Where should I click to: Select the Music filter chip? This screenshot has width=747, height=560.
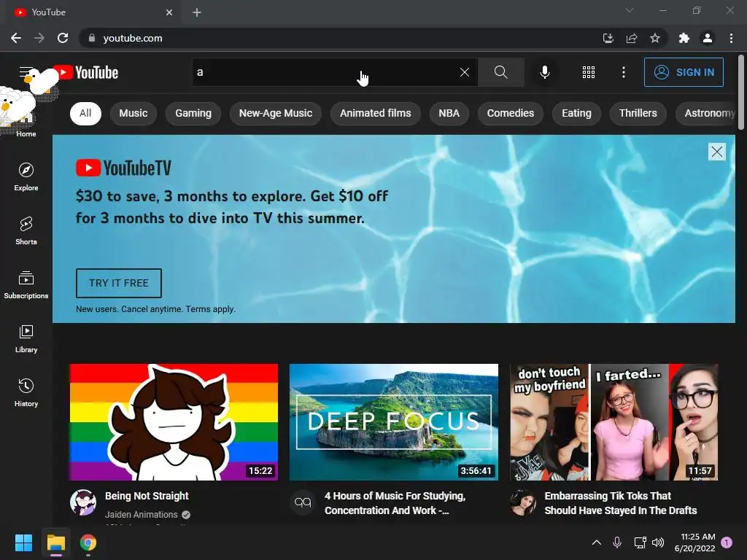point(133,113)
